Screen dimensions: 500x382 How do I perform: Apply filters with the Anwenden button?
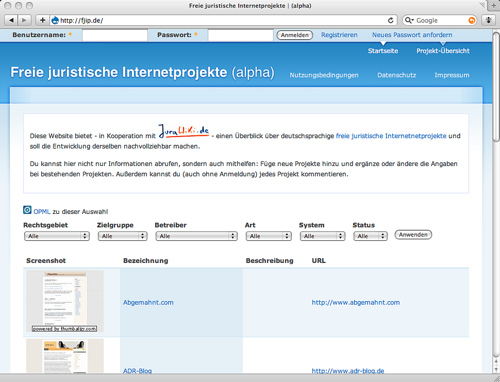coord(413,235)
